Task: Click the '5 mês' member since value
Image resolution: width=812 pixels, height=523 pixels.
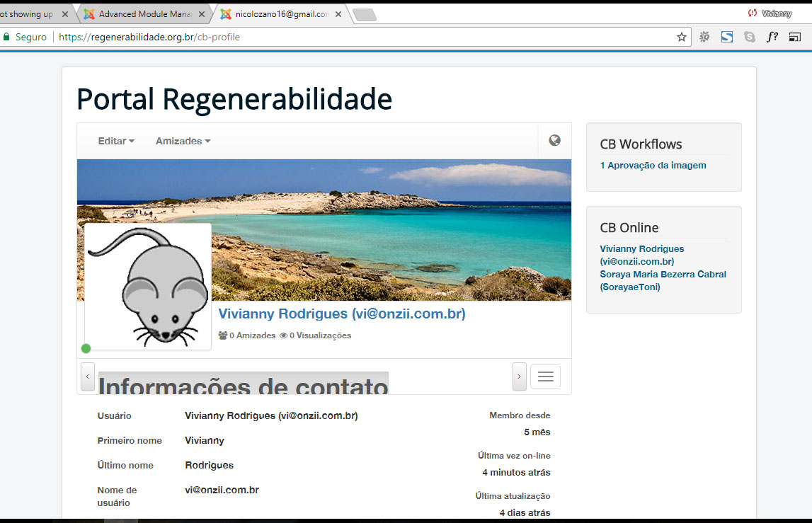Action: click(537, 432)
